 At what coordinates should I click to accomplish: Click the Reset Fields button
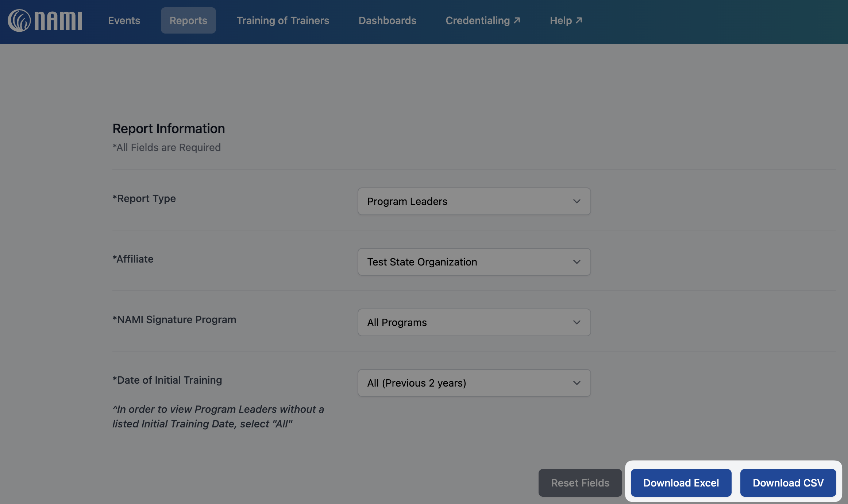580,483
